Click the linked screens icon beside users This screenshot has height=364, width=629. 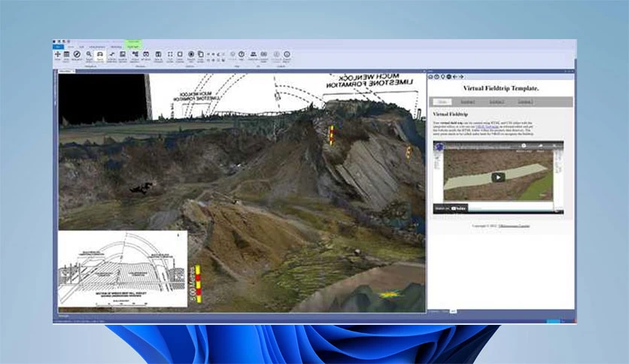click(263, 54)
